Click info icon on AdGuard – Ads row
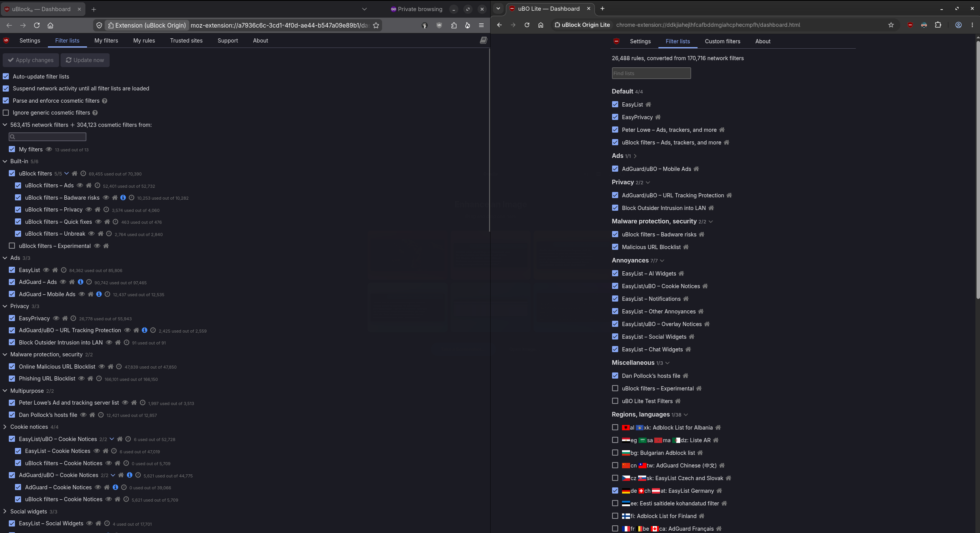The height and width of the screenshot is (533, 980). click(x=80, y=282)
